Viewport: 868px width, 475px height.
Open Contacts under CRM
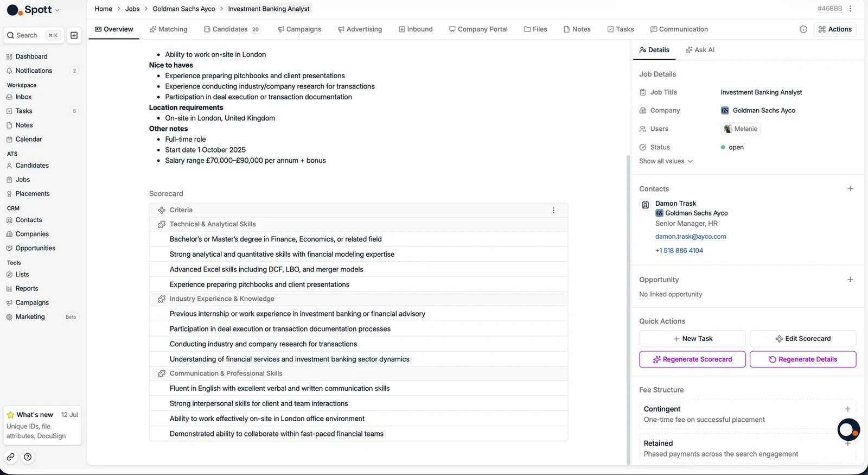(29, 220)
